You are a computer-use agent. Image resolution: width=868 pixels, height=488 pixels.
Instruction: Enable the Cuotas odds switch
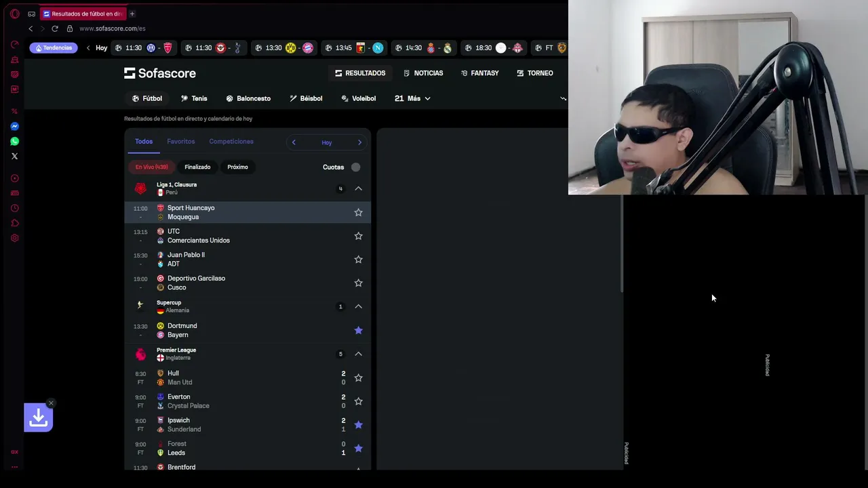(355, 167)
